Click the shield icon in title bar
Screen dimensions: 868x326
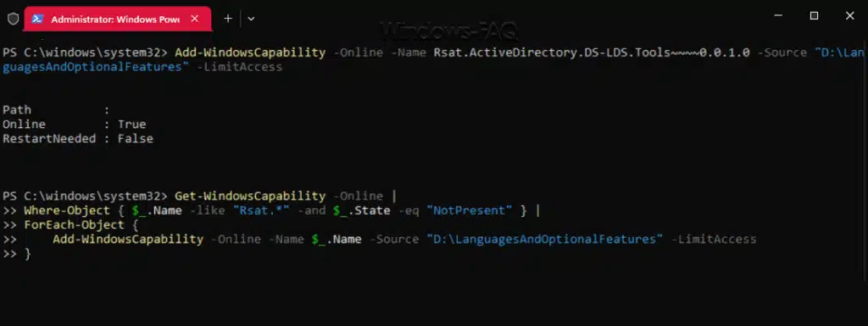[14, 19]
